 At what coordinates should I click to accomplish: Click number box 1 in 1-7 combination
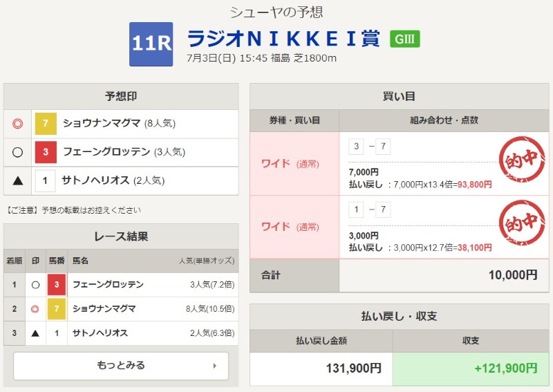[x=356, y=209]
